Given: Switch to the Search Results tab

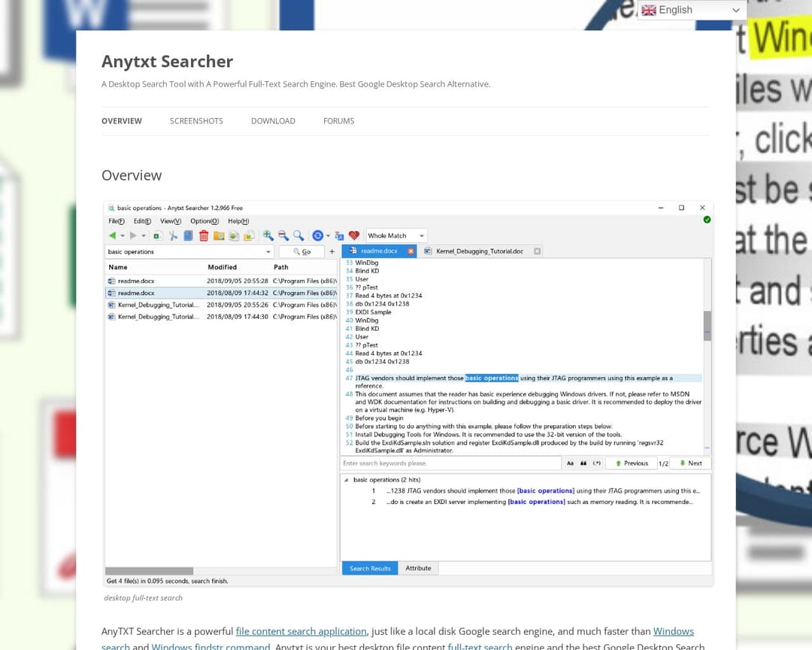Looking at the screenshot, I should (370, 569).
